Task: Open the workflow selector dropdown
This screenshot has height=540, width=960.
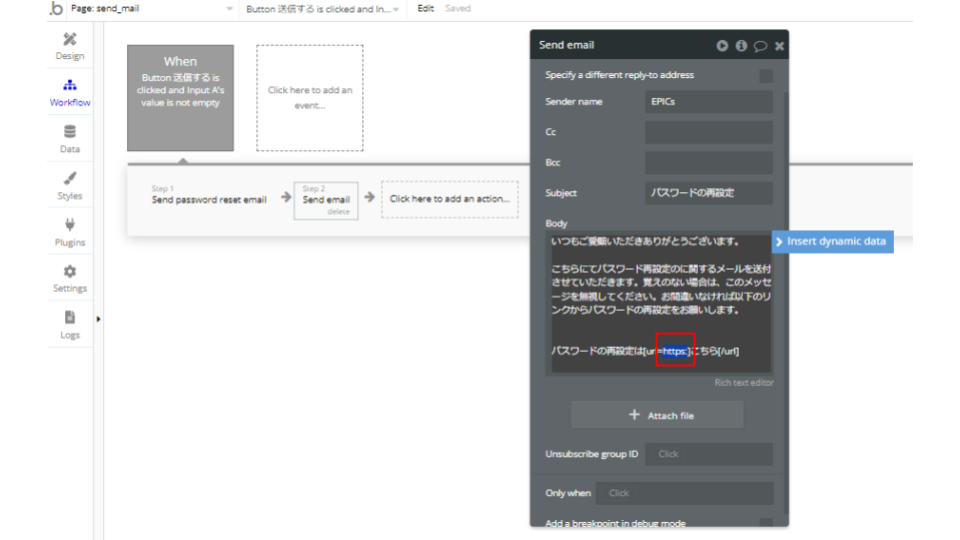Action: pos(323,9)
